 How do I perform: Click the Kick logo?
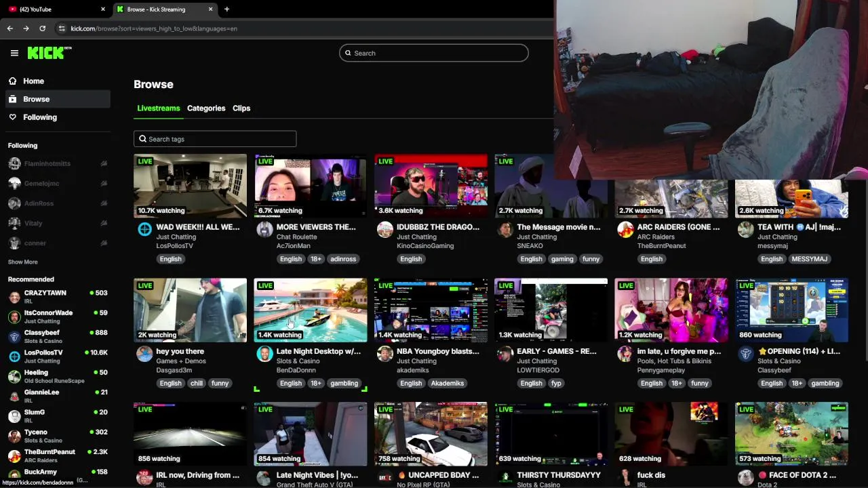49,53
